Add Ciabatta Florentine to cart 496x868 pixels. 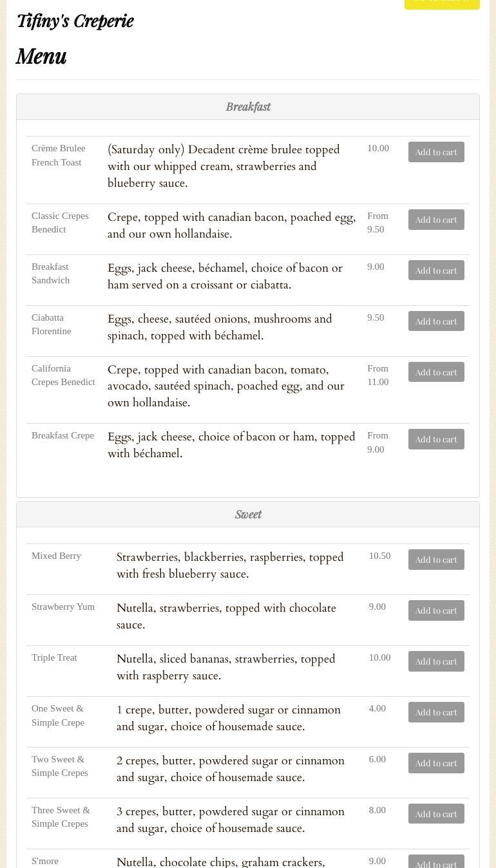(436, 321)
